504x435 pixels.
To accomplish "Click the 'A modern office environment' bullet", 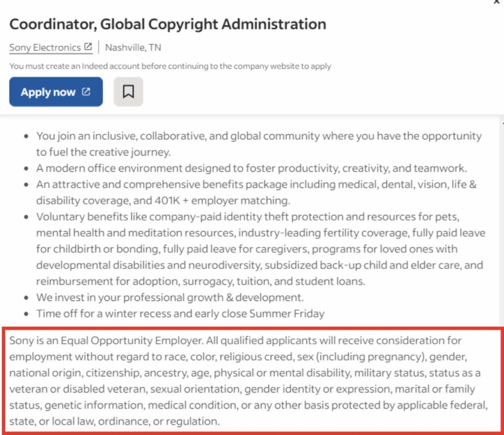I will pos(252,168).
